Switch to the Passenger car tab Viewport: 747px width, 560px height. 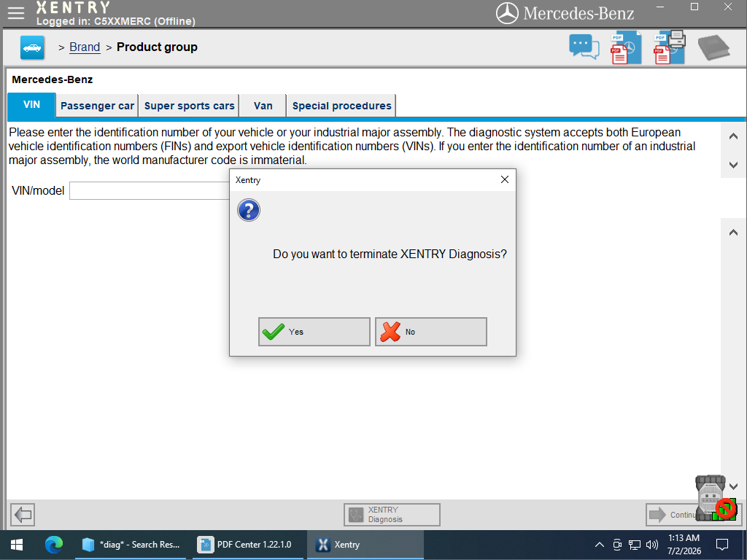97,106
